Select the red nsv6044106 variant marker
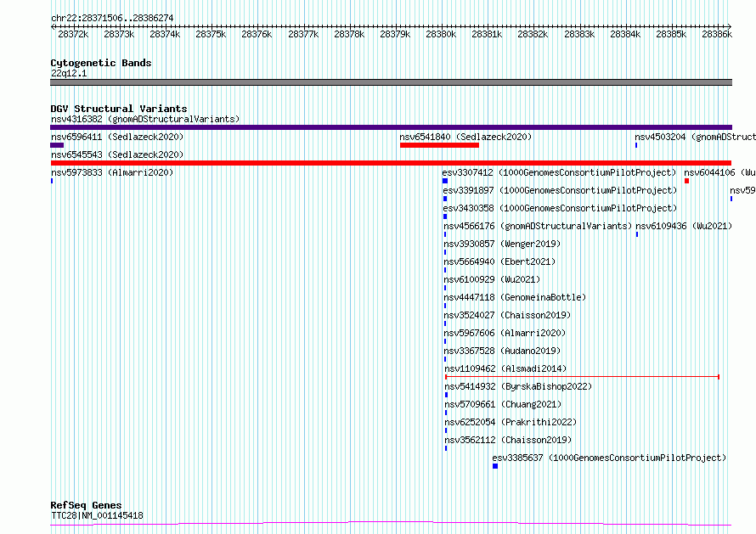 686,181
